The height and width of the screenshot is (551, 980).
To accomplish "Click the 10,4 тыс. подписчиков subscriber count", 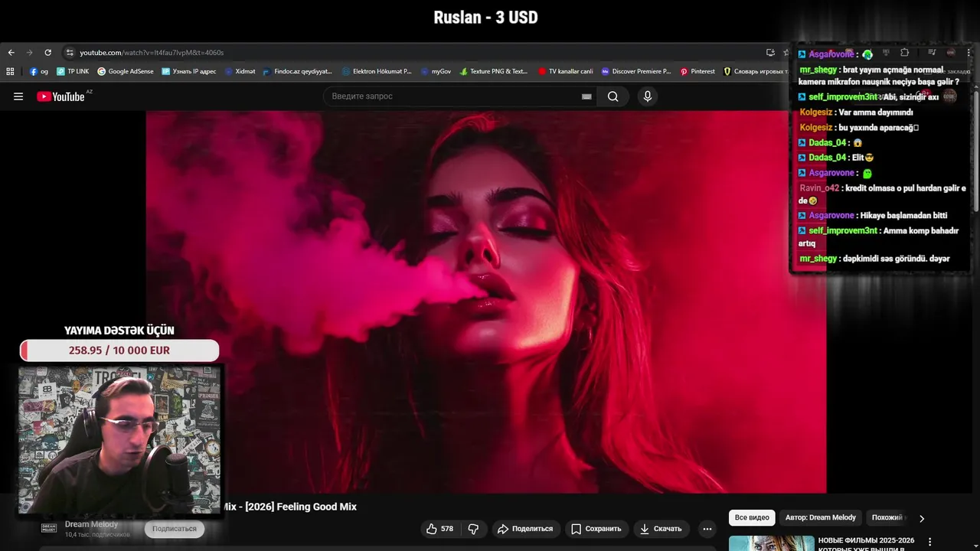I will point(97,534).
